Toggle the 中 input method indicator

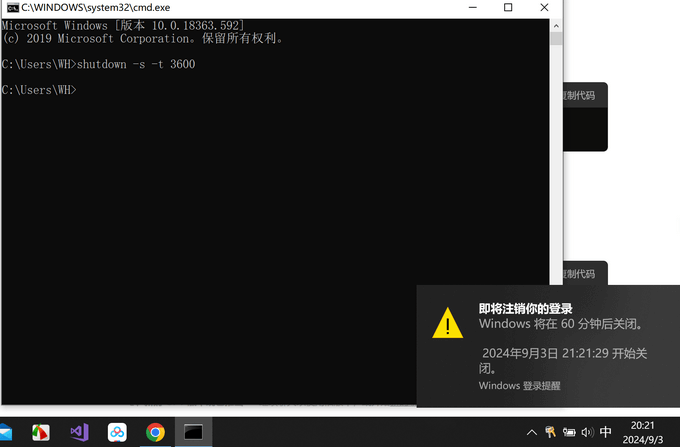[606, 432]
